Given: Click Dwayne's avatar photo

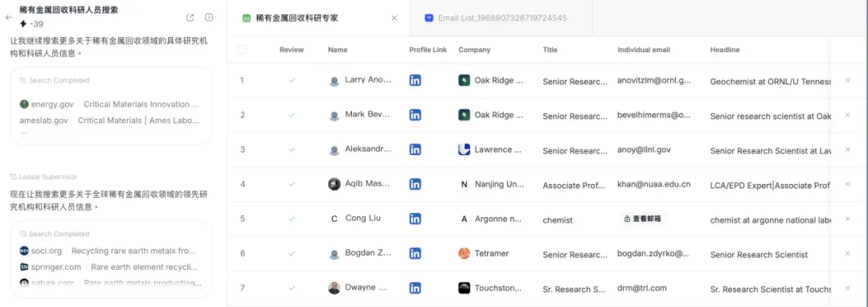Looking at the screenshot, I should (x=334, y=288).
